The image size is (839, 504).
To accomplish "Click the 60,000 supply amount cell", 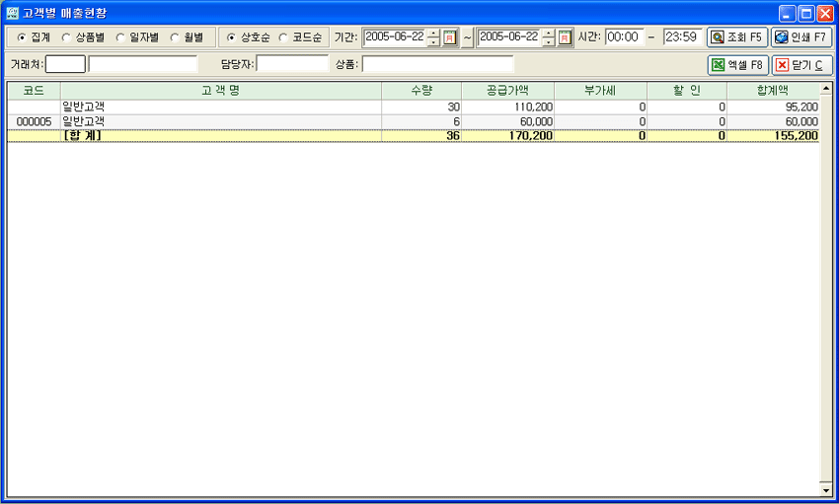I will (507, 122).
